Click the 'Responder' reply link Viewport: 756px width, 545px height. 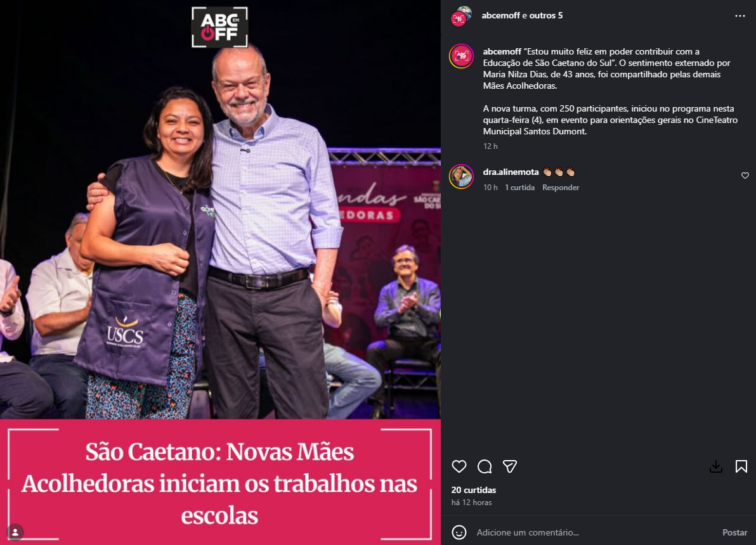[x=561, y=188]
